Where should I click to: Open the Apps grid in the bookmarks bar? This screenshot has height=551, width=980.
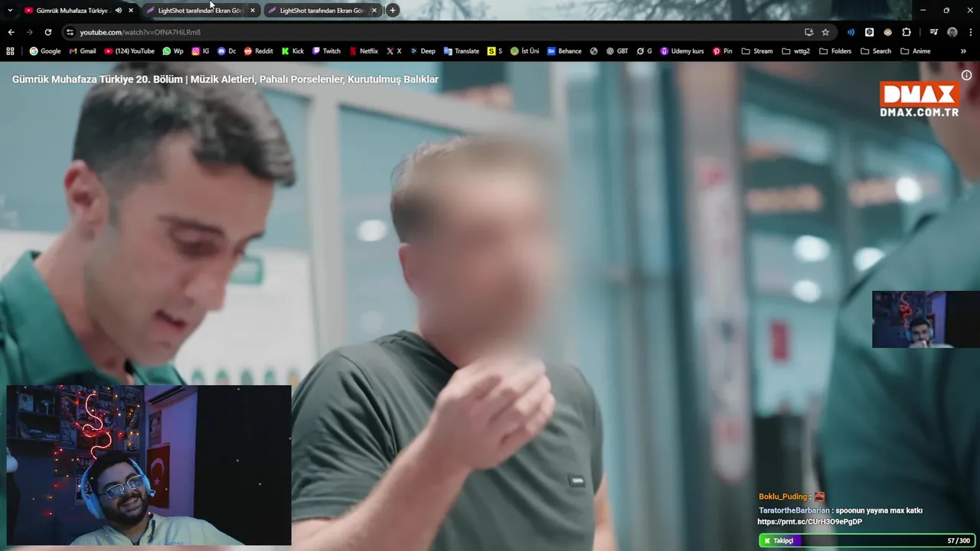pyautogui.click(x=10, y=51)
